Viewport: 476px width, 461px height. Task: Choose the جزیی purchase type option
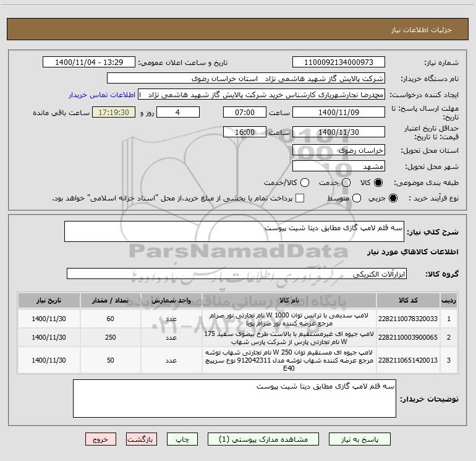[393, 198]
